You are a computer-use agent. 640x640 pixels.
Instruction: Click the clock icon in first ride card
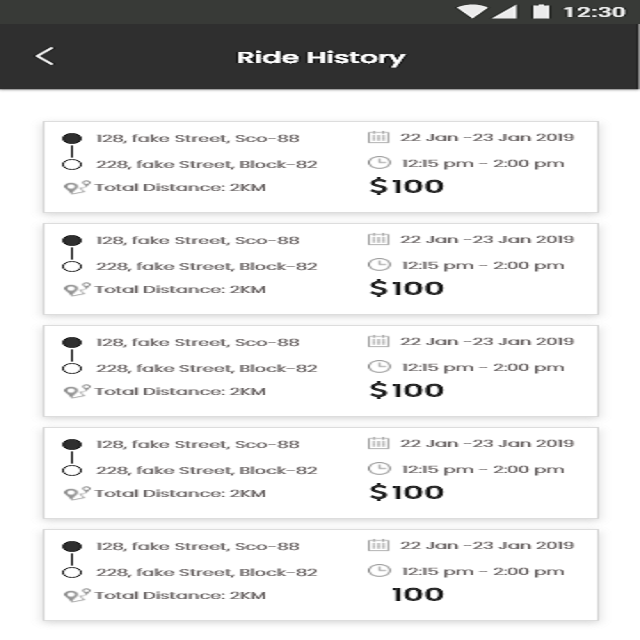tap(379, 163)
